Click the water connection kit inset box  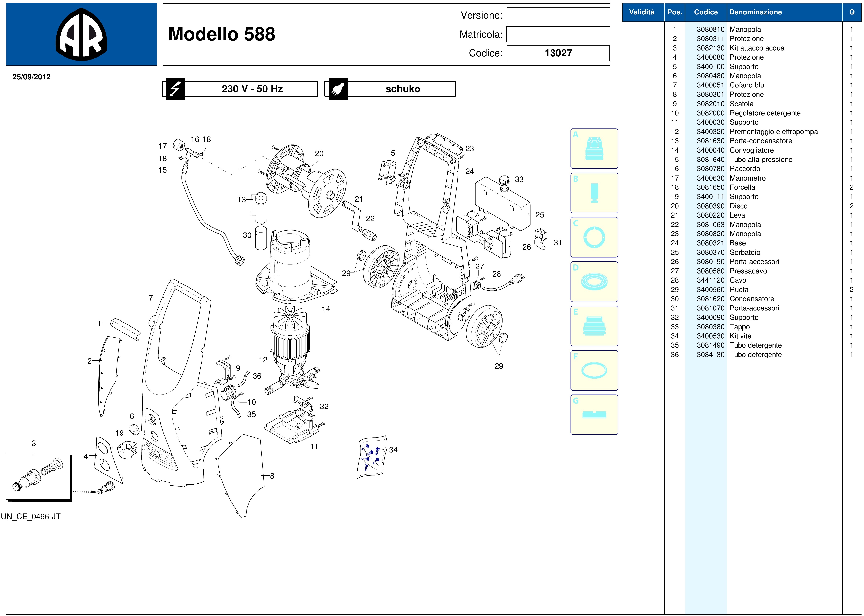pyautogui.click(x=38, y=476)
